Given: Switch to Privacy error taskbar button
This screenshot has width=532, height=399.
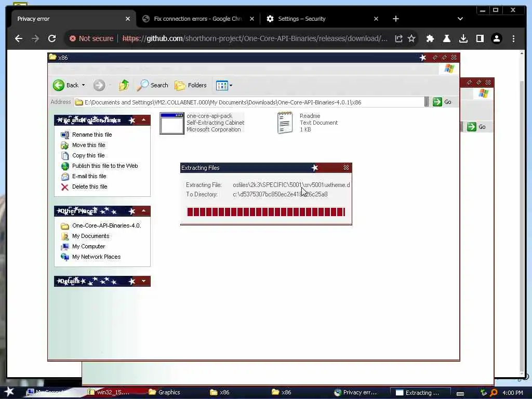Looking at the screenshot, I should tap(355, 393).
